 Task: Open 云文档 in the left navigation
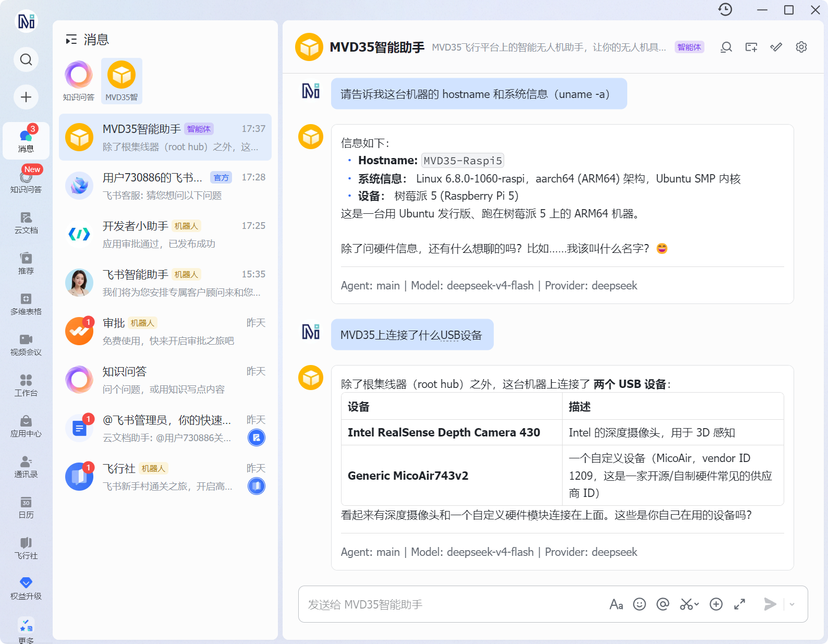click(x=26, y=223)
